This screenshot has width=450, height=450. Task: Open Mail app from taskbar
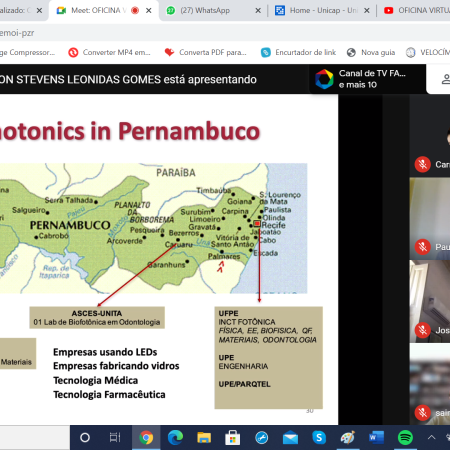point(290,437)
